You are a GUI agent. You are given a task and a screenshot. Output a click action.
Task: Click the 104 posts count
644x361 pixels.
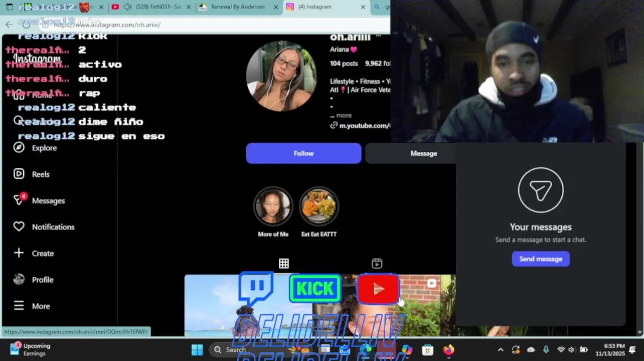tap(344, 64)
